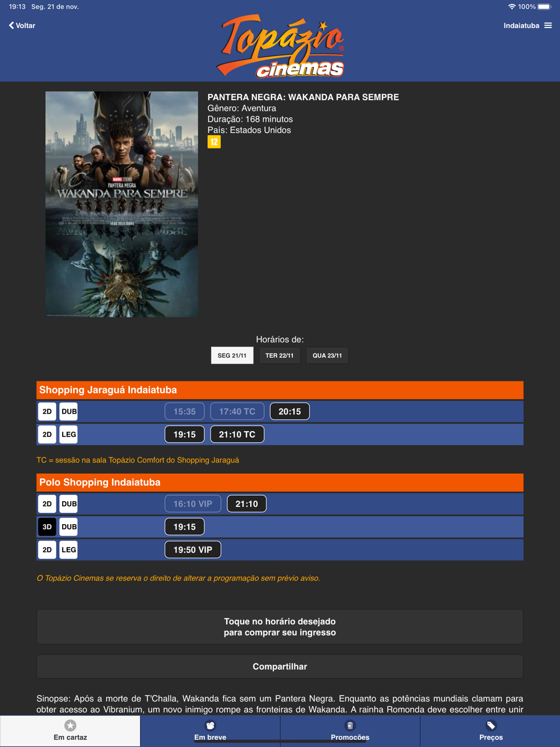Tap the 3D format badge
The width and height of the screenshot is (560, 747).
(47, 527)
